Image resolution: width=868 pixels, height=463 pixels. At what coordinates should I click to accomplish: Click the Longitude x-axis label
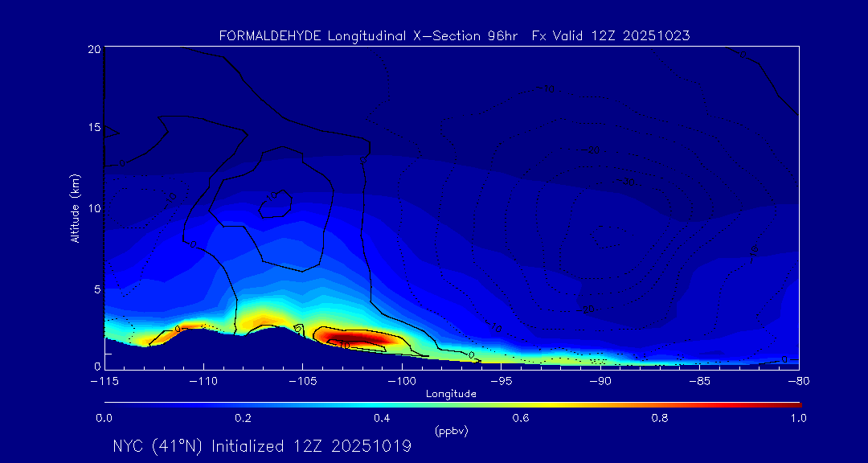[x=451, y=394]
